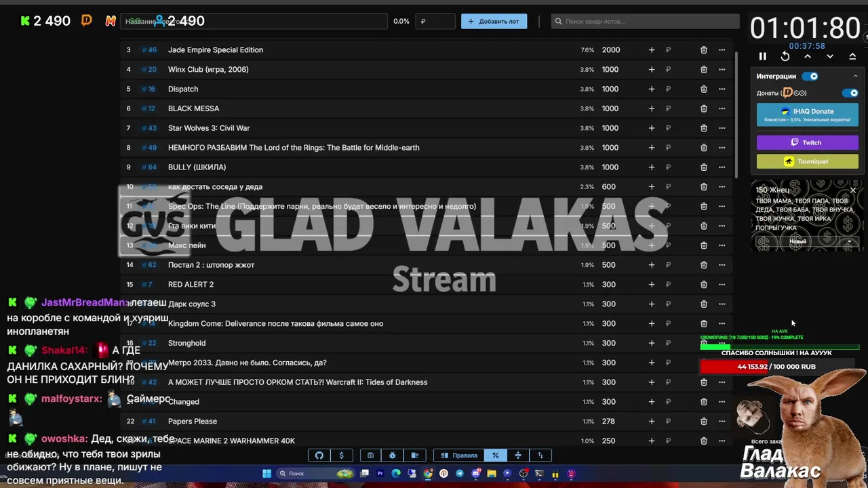Delete the Jade Empire Special Edition lot
The width and height of the screenshot is (868, 488).
pos(704,50)
